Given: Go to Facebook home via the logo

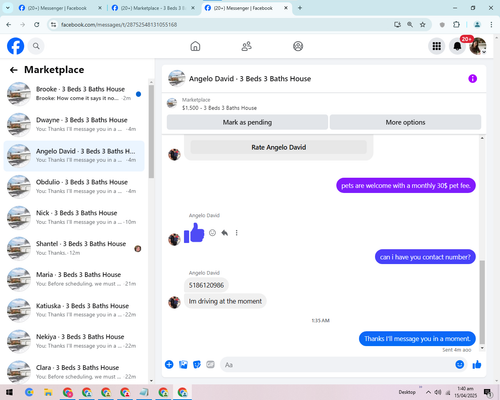Looking at the screenshot, I should point(15,46).
